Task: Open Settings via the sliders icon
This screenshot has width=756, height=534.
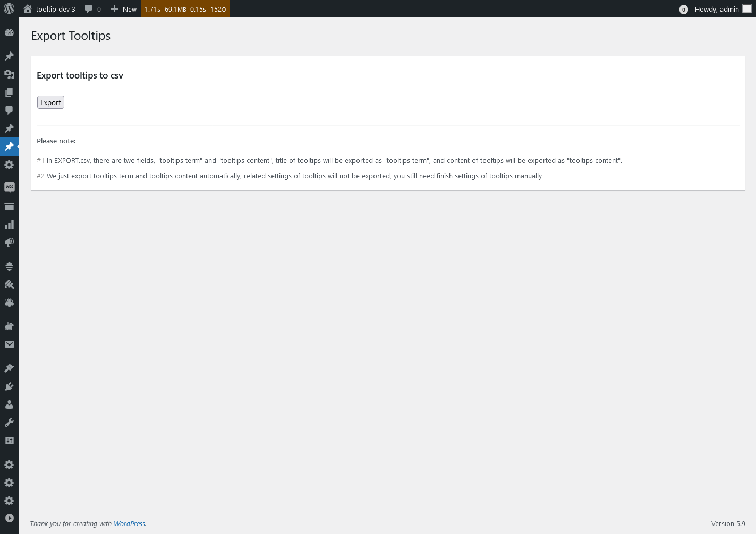Action: [x=9, y=440]
